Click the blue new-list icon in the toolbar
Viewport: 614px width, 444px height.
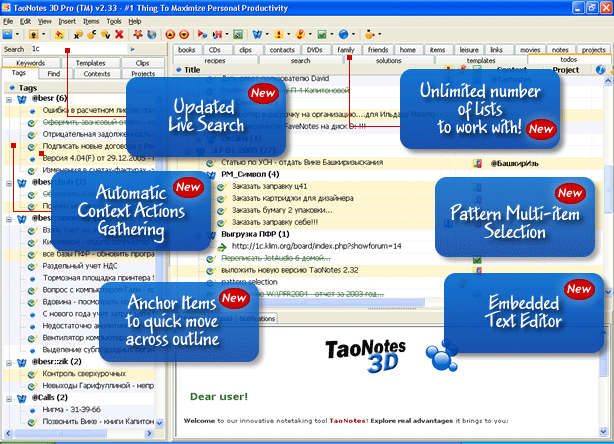pyautogui.click(x=7, y=34)
